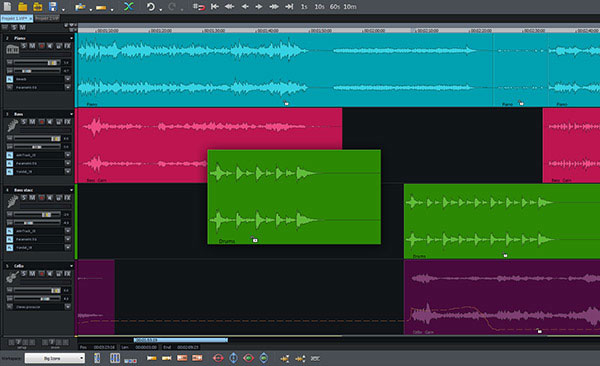600x366 pixels.
Task: Open the undo history dropdown arrow
Action: coord(160,9)
